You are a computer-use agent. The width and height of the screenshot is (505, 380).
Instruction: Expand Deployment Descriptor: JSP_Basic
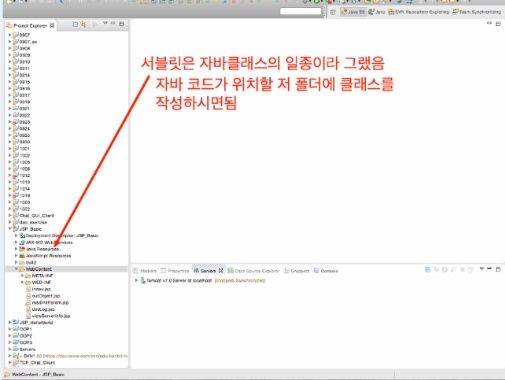(16, 235)
